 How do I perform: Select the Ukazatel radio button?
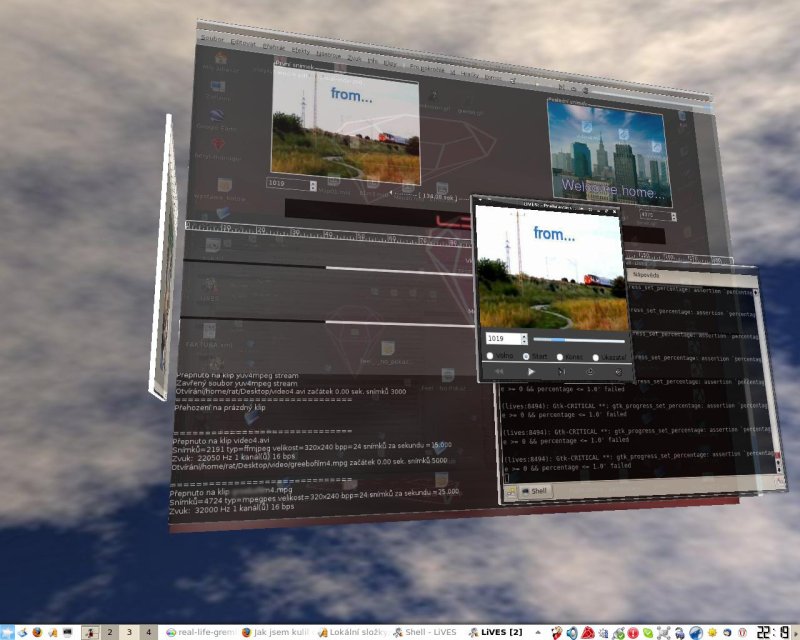coord(595,357)
